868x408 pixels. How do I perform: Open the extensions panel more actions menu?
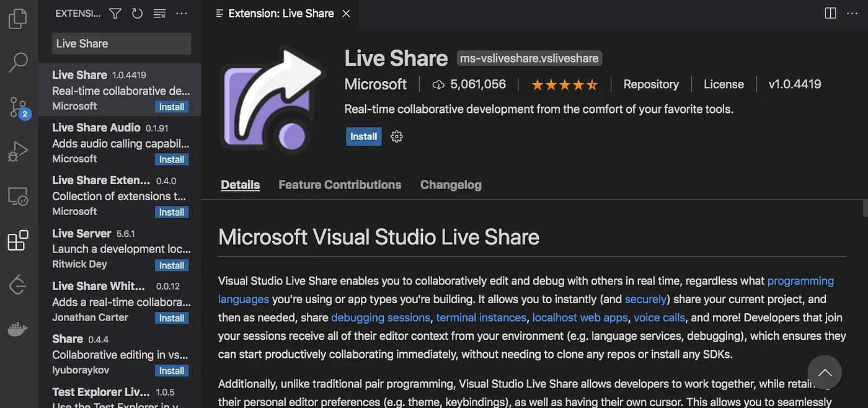(182, 13)
